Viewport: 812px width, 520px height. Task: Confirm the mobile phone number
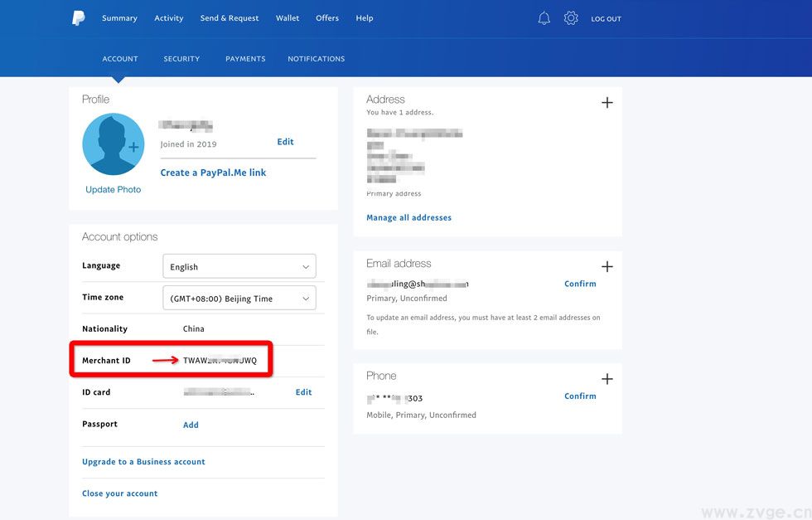click(580, 396)
